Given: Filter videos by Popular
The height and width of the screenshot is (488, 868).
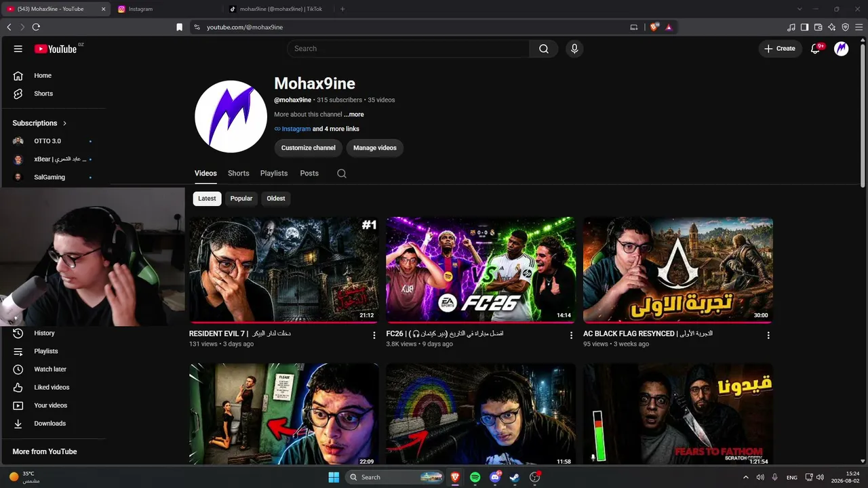Looking at the screenshot, I should [x=241, y=199].
